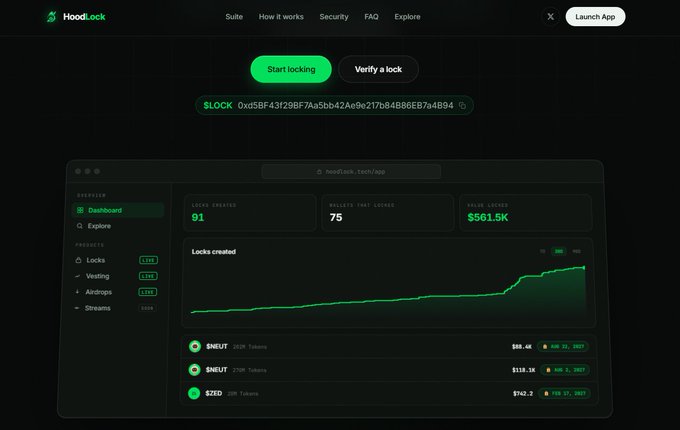
Task: Click the $ZED row token name
Action: 214,393
